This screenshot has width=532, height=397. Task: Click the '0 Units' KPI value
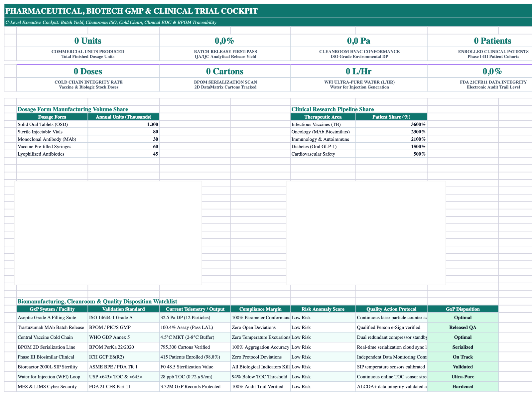click(88, 41)
